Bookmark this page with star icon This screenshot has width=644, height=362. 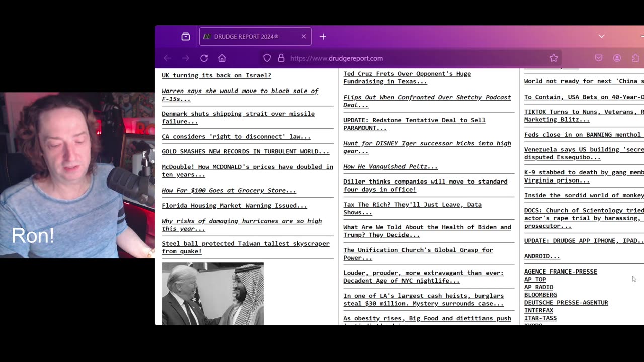pyautogui.click(x=554, y=58)
